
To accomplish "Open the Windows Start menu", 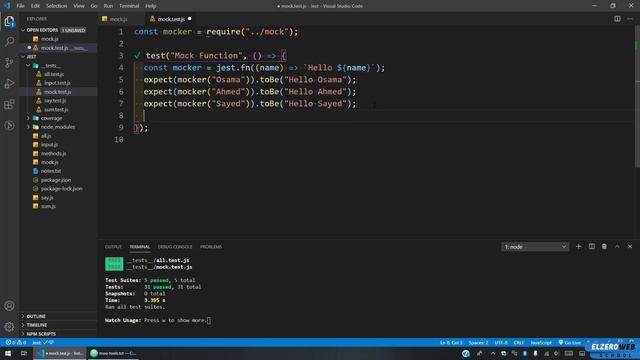I will [x=8, y=353].
